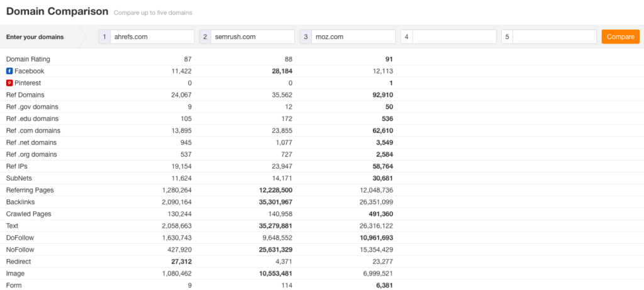The image size is (644, 290).
Task: Click the first domain field containing ahrefs.com
Action: point(152,36)
